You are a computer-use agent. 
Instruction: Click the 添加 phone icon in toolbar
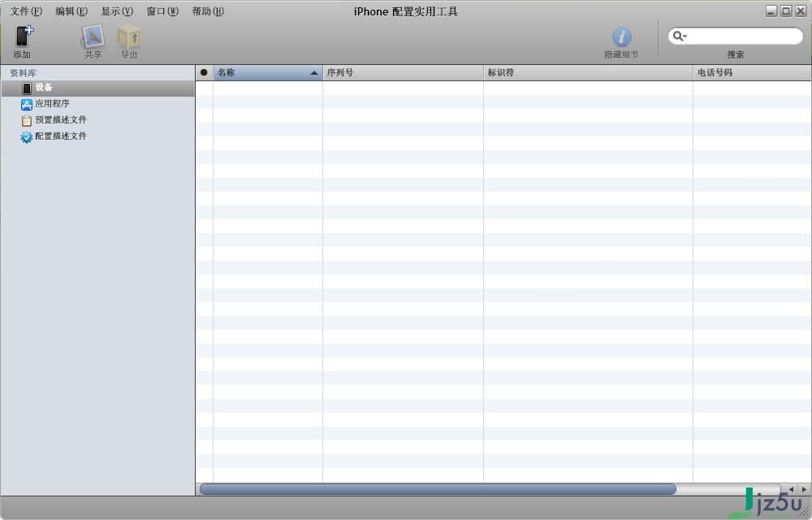pyautogui.click(x=23, y=37)
